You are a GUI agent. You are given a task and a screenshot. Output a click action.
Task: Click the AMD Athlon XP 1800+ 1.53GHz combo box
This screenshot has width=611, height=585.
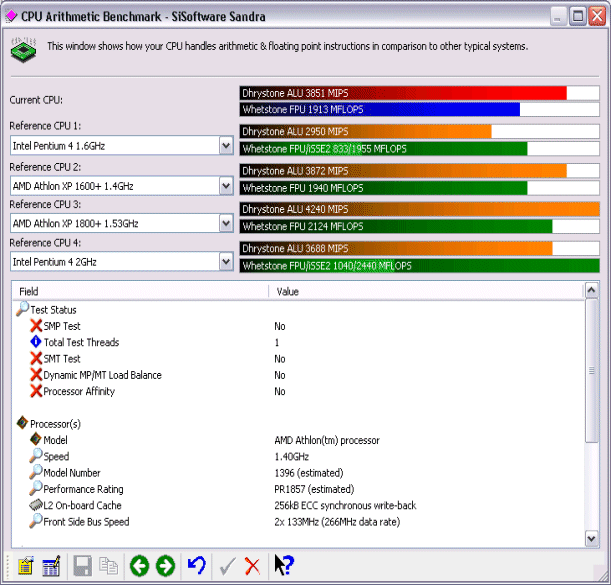tap(122, 223)
